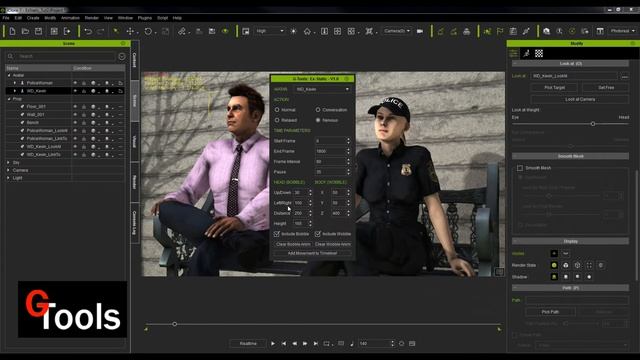Click the loop icon in the playback bar
This screenshot has width=640, height=360.
[327, 344]
